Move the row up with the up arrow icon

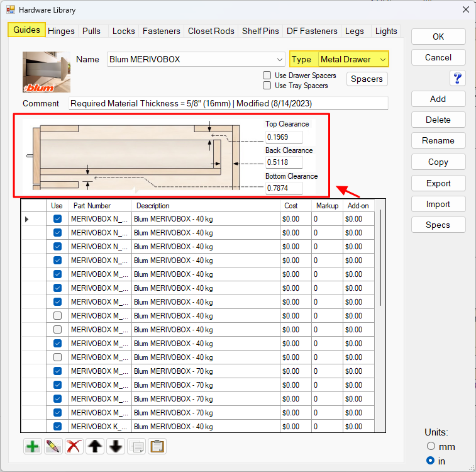click(95, 446)
